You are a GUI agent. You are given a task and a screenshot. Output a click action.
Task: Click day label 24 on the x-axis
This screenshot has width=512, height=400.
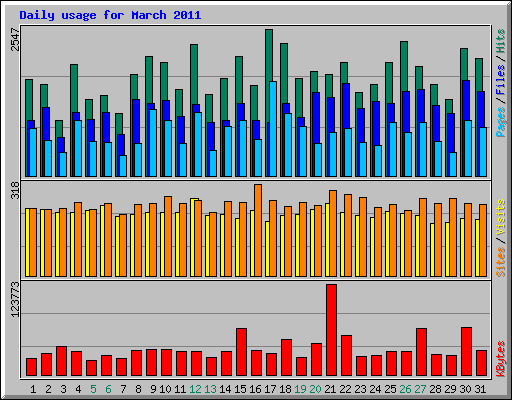tap(375, 389)
